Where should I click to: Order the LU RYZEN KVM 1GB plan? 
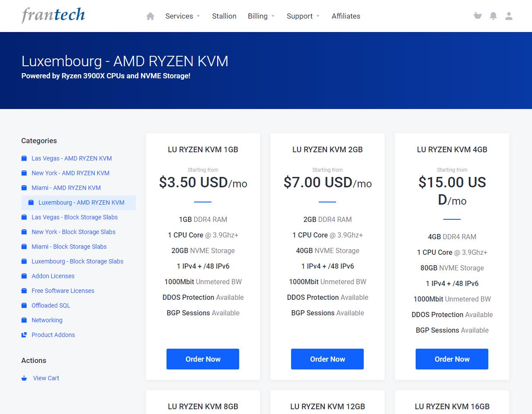pos(203,359)
